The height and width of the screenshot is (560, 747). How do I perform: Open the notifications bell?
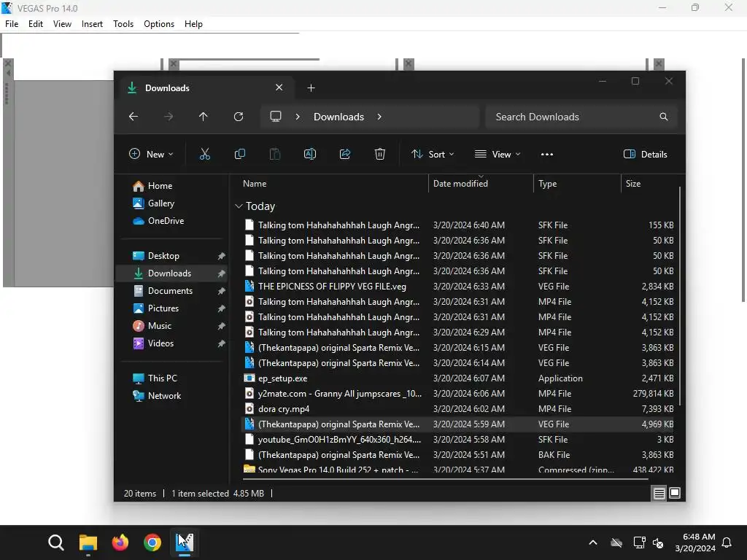pyautogui.click(x=727, y=542)
